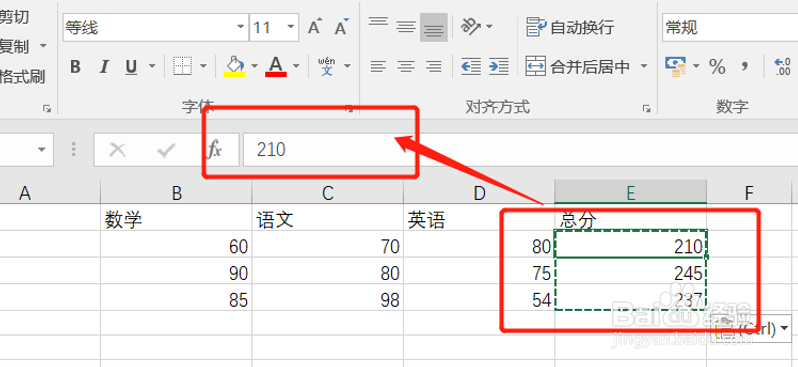Image resolution: width=798 pixels, height=367 pixels.
Task: Open underline style dropdown arrow
Action: 152,66
